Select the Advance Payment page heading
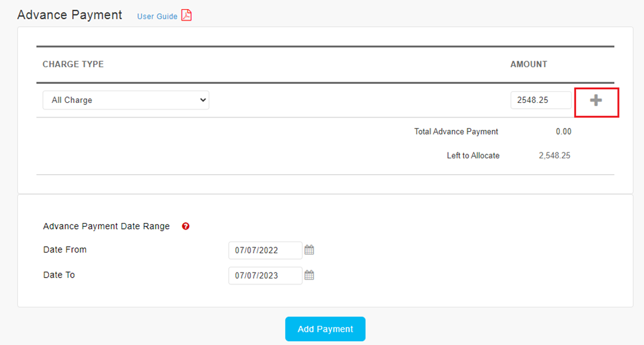The height and width of the screenshot is (345, 644). coord(69,15)
